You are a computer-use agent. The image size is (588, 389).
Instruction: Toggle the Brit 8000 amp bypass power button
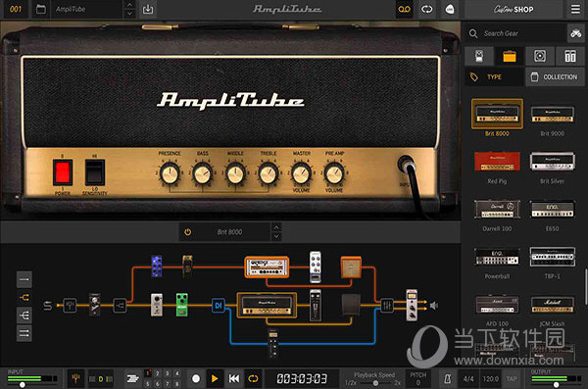coord(188,232)
